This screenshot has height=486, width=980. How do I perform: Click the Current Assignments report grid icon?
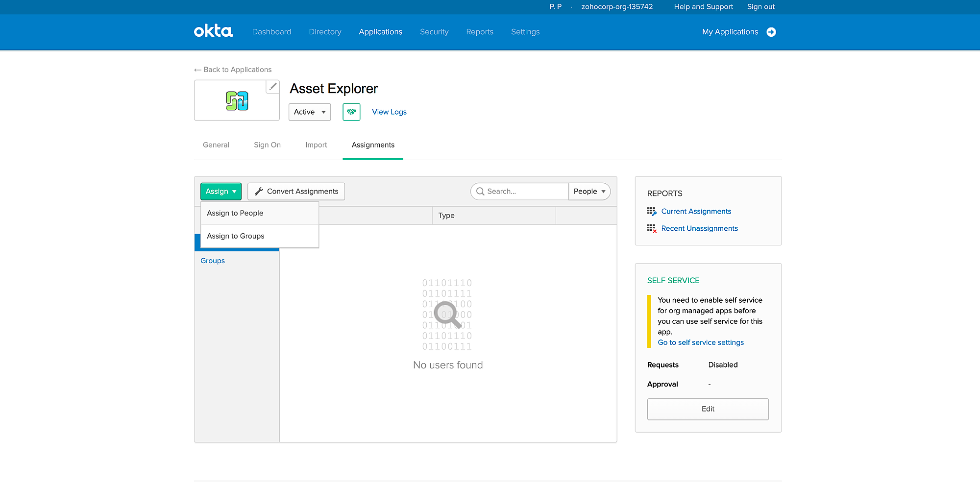coord(651,211)
